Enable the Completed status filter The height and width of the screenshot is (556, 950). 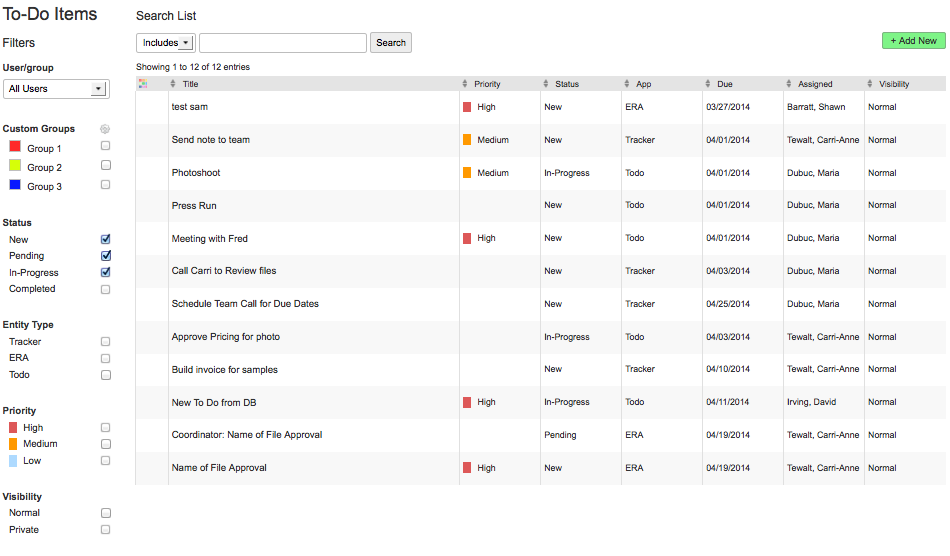pyautogui.click(x=105, y=290)
